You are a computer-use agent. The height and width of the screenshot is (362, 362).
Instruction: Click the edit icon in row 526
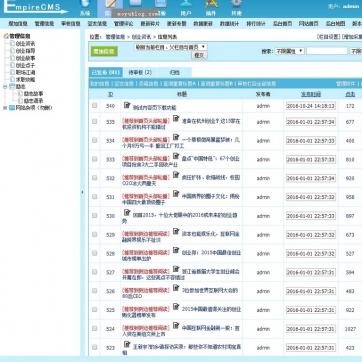176,287
